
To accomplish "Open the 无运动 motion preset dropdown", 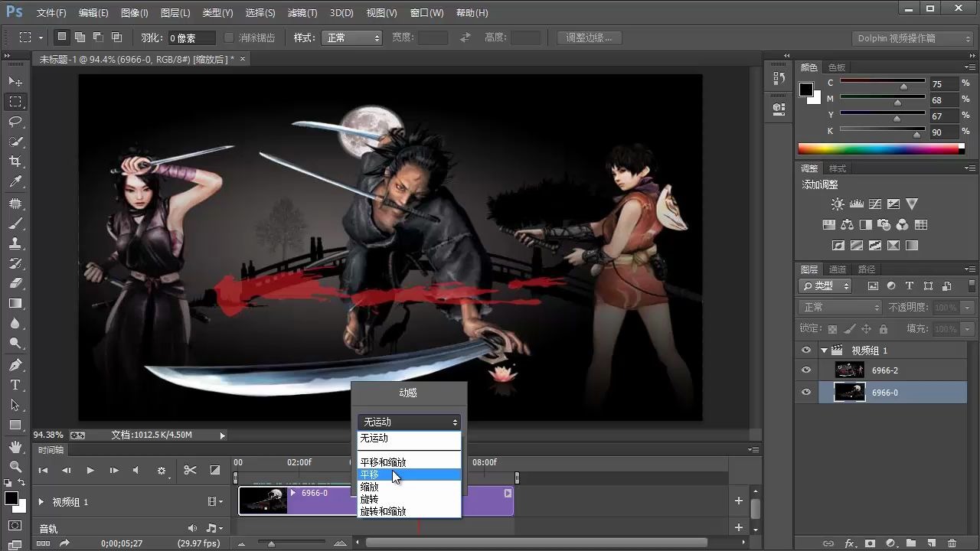I will coord(409,422).
